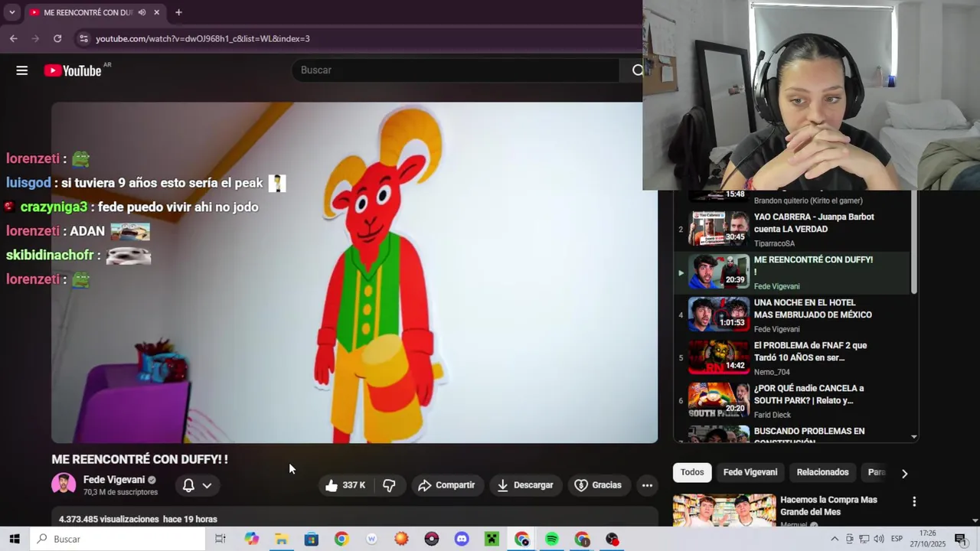Open a new browser tab with plus
This screenshot has height=551, width=980.
pos(178,12)
